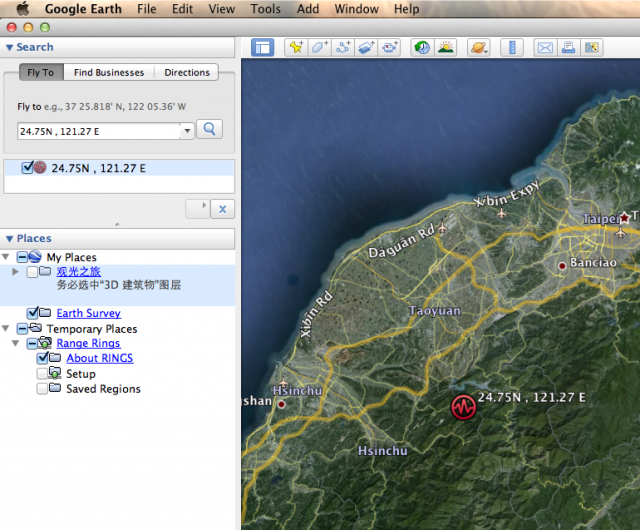
Task: Collapse the Range Rings node
Action: tap(16, 343)
